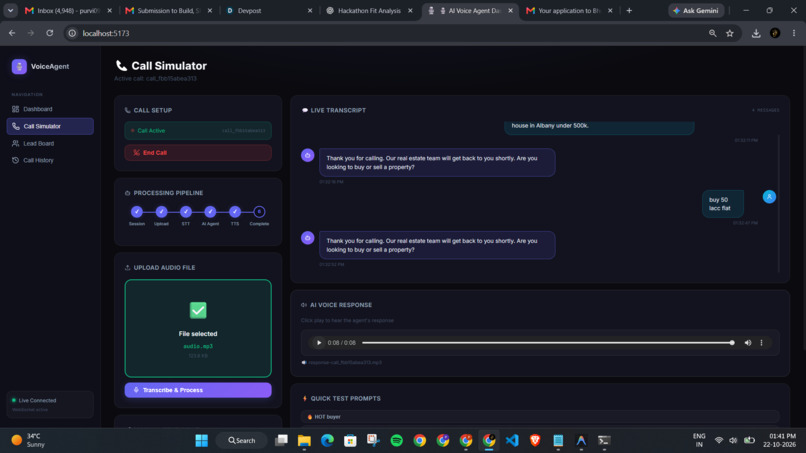The height and width of the screenshot is (453, 806).
Task: Click bot avatar beside last 'Thank you for calling' reply
Action: click(308, 238)
